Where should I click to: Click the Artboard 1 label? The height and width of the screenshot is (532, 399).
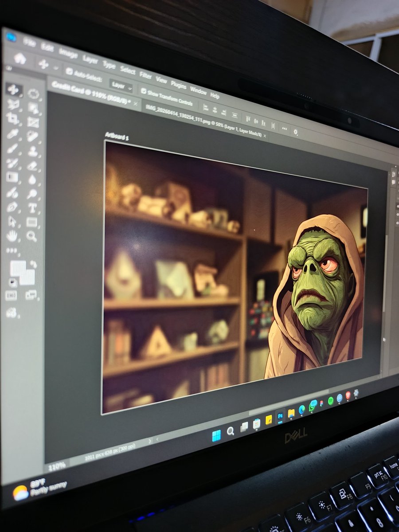click(x=117, y=136)
